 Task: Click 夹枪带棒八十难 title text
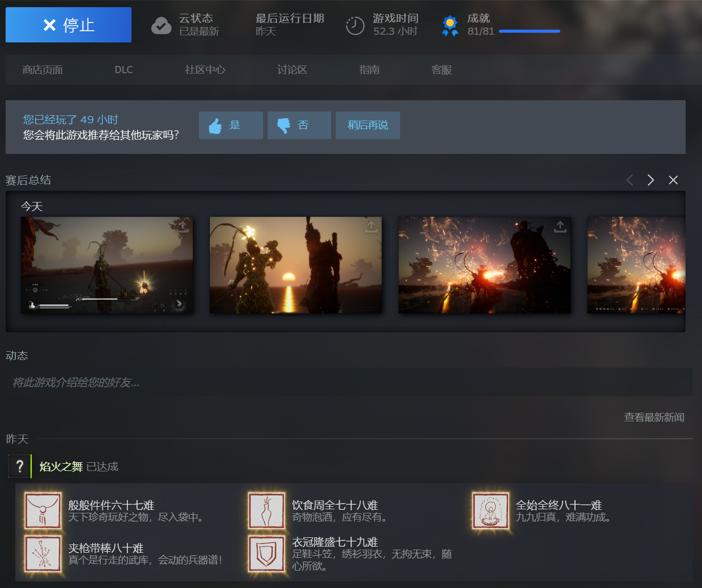(106, 548)
